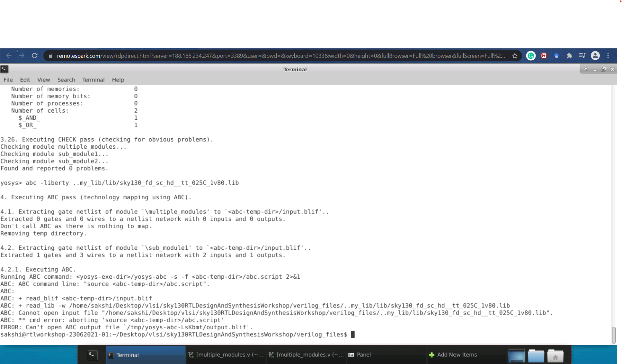Open the Grammarly extension icon
Viewport: 622px width, 364px height.
pyautogui.click(x=531, y=56)
